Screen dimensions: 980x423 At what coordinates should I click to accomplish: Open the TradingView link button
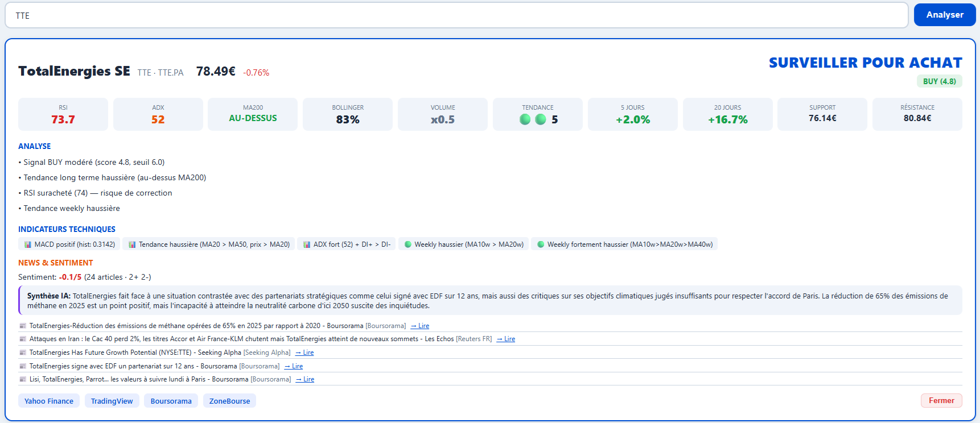(x=112, y=401)
